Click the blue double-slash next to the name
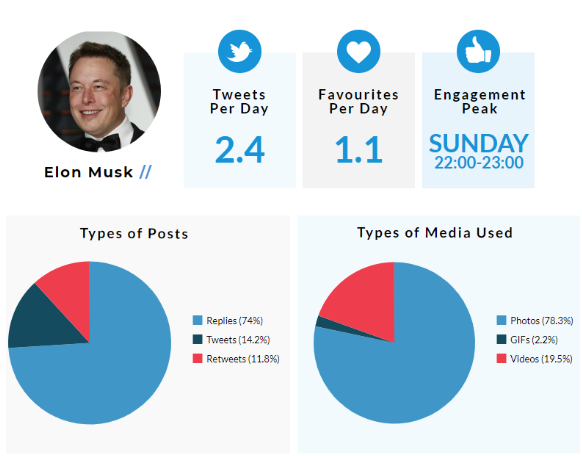Viewport: 582px width, 456px height. 146,172
